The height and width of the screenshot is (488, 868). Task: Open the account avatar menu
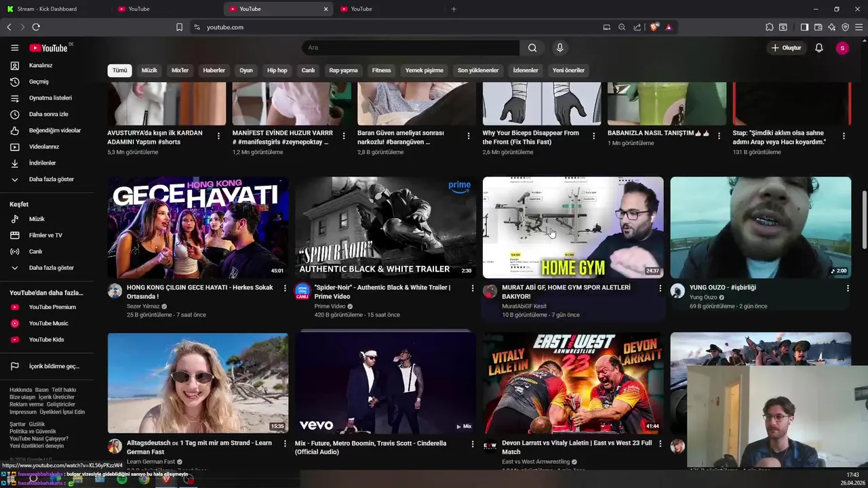(842, 47)
